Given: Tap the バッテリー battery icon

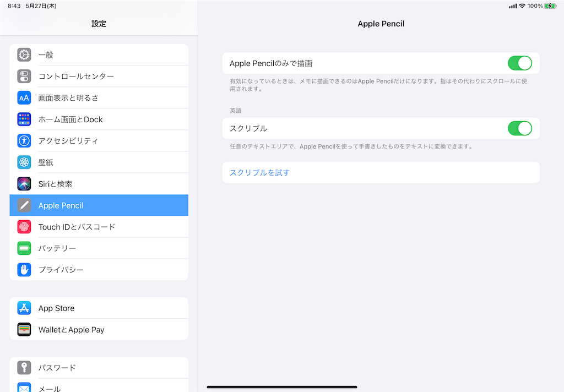Looking at the screenshot, I should (x=24, y=248).
